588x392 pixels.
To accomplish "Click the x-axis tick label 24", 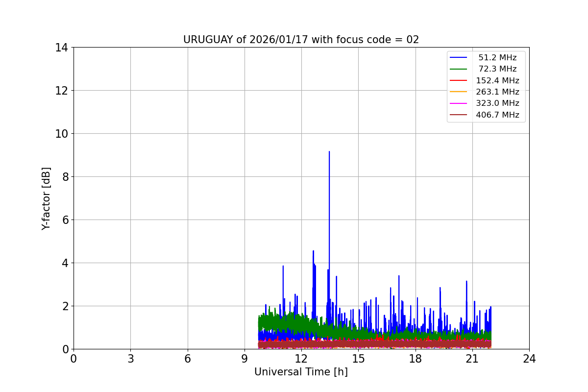I will coord(529,359).
